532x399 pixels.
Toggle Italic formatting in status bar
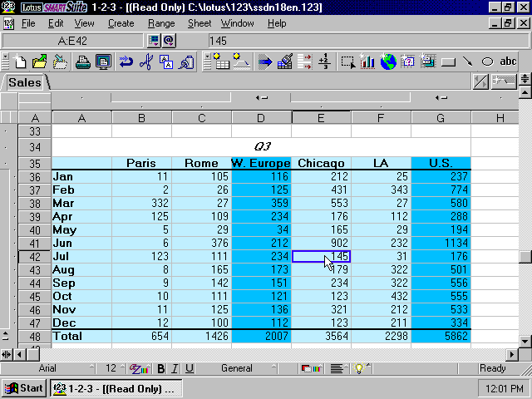tap(175, 368)
